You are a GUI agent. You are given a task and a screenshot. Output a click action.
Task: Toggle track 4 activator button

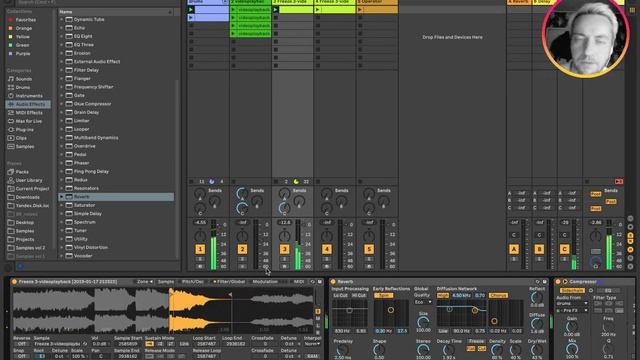coord(327,249)
